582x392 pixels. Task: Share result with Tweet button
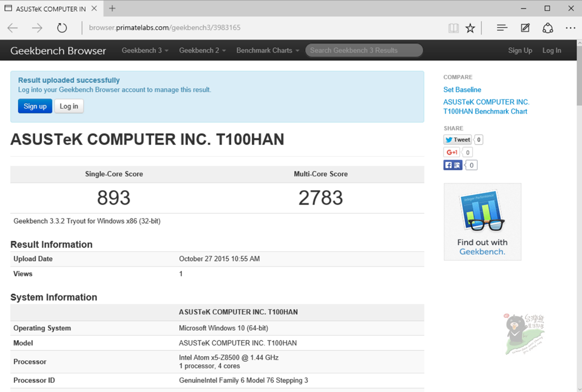coord(458,140)
